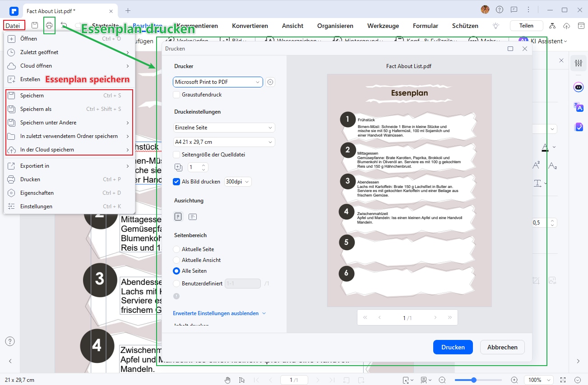Click Exportieren in menu entry
The image size is (588, 385).
pyautogui.click(x=69, y=166)
